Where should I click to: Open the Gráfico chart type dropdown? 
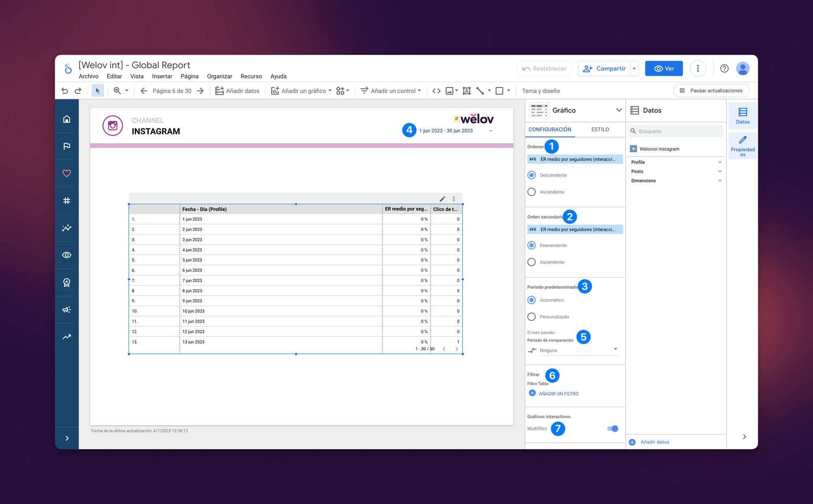(619, 110)
